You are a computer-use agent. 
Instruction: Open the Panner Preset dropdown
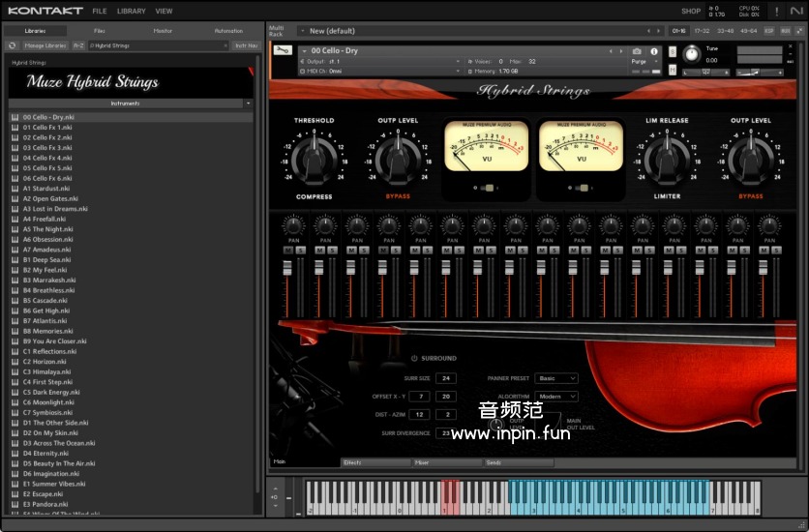tap(556, 378)
